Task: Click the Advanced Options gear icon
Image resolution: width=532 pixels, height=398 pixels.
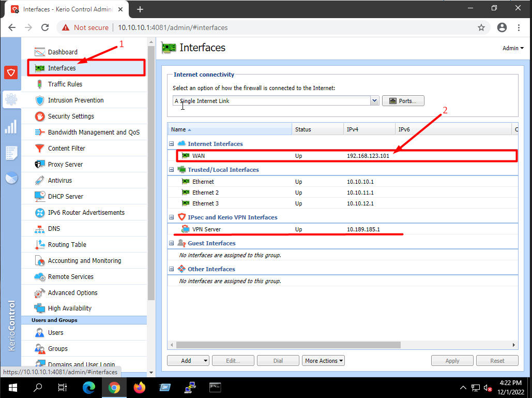Action: click(40, 293)
